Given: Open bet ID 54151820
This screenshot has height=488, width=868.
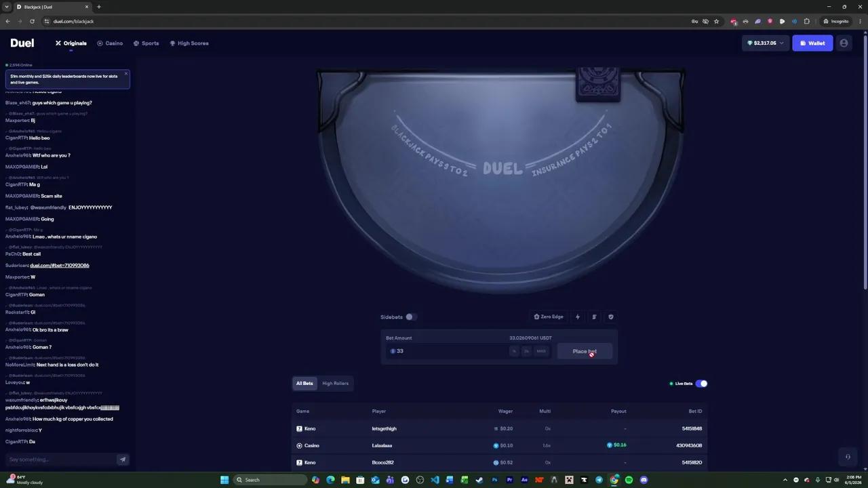Looking at the screenshot, I should (x=692, y=463).
